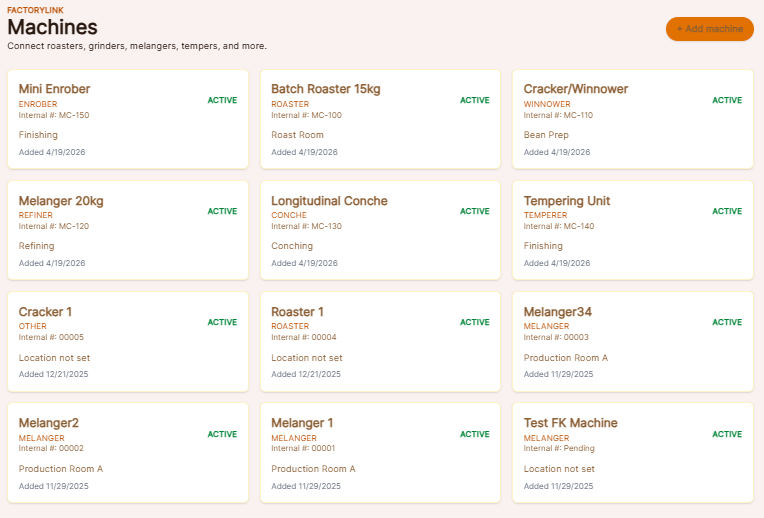Click Internal #: MC-100 text
This screenshot has width=764, height=518.
coord(306,115)
